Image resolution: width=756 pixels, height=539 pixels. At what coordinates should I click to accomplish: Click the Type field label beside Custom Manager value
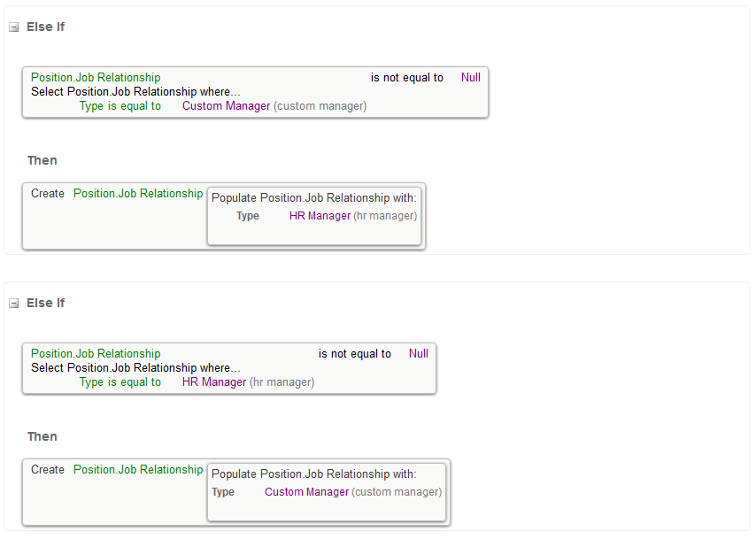[223, 492]
